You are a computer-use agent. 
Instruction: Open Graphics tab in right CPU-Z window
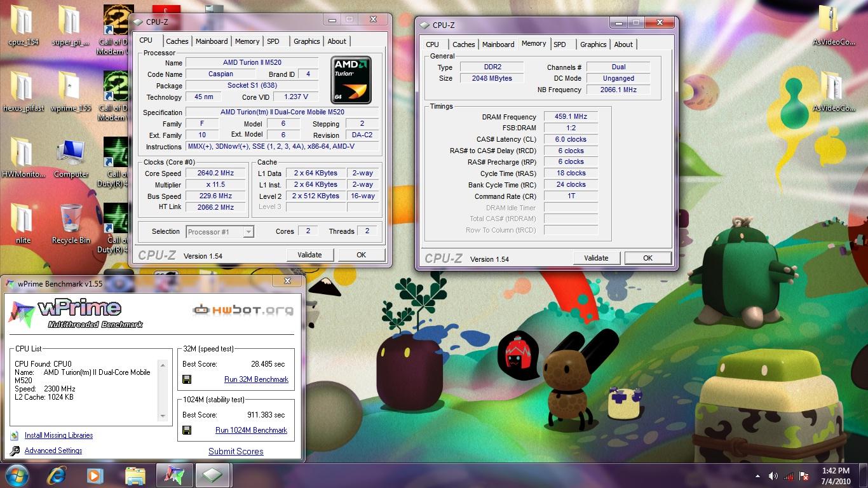(593, 44)
